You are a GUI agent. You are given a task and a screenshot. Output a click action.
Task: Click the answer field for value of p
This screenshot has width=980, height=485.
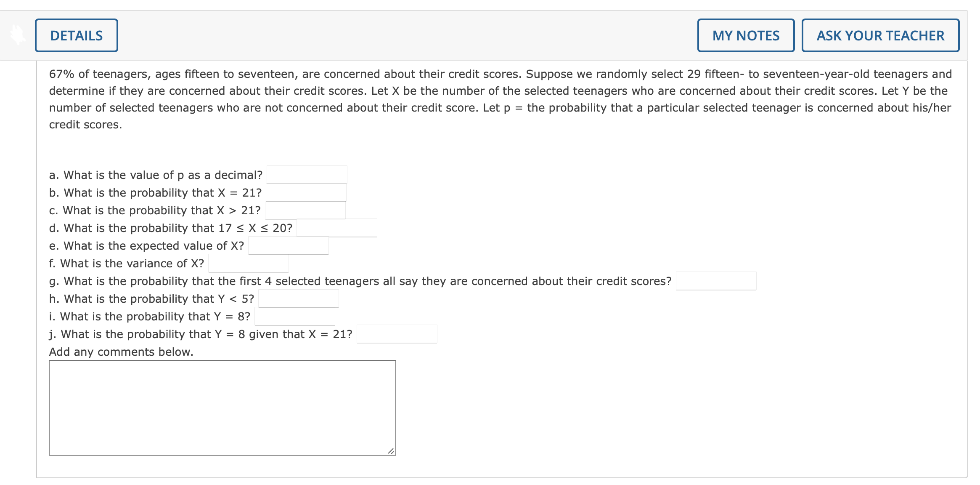tap(307, 174)
